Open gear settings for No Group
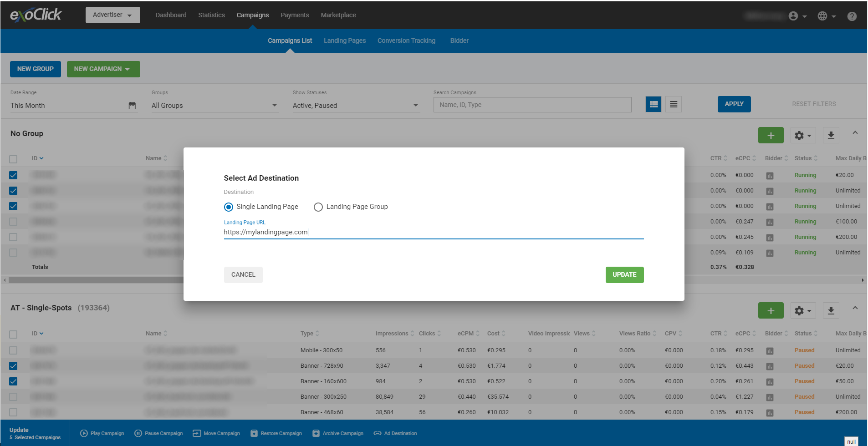The height and width of the screenshot is (446, 868). pyautogui.click(x=803, y=135)
